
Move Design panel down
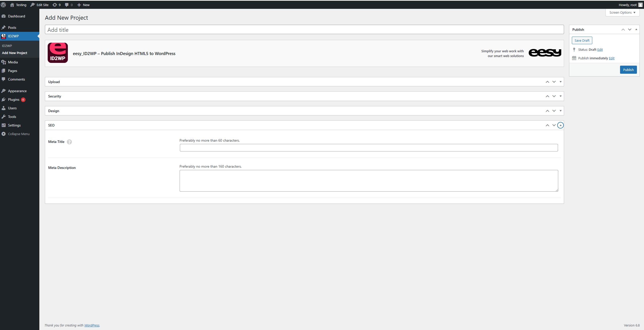click(x=554, y=111)
